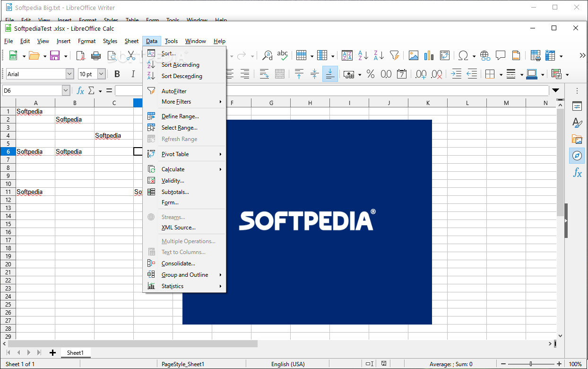The image size is (588, 369).
Task: Toggle Wrap Text in toolbar
Action: 264,74
